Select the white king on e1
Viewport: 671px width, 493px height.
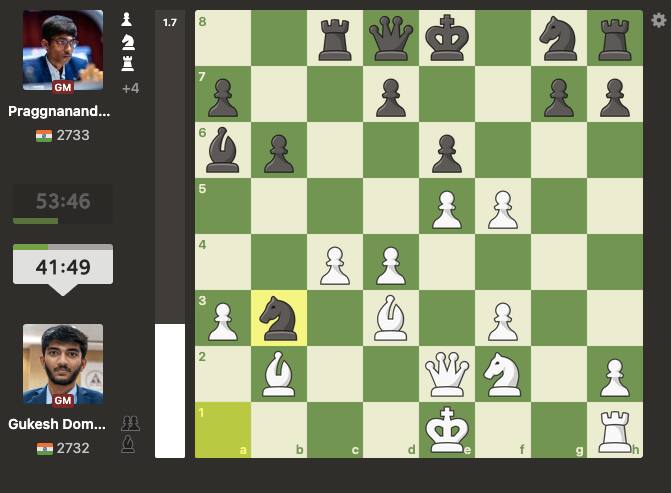point(447,430)
